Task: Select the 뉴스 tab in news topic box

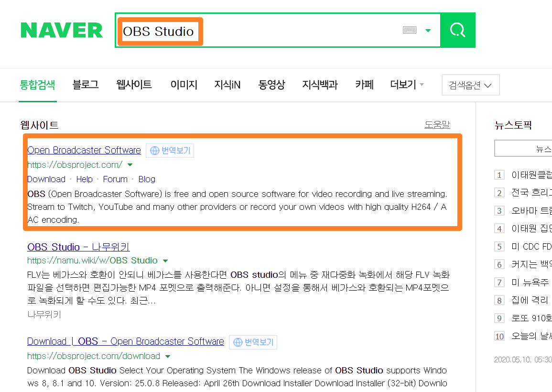Action: (x=524, y=148)
